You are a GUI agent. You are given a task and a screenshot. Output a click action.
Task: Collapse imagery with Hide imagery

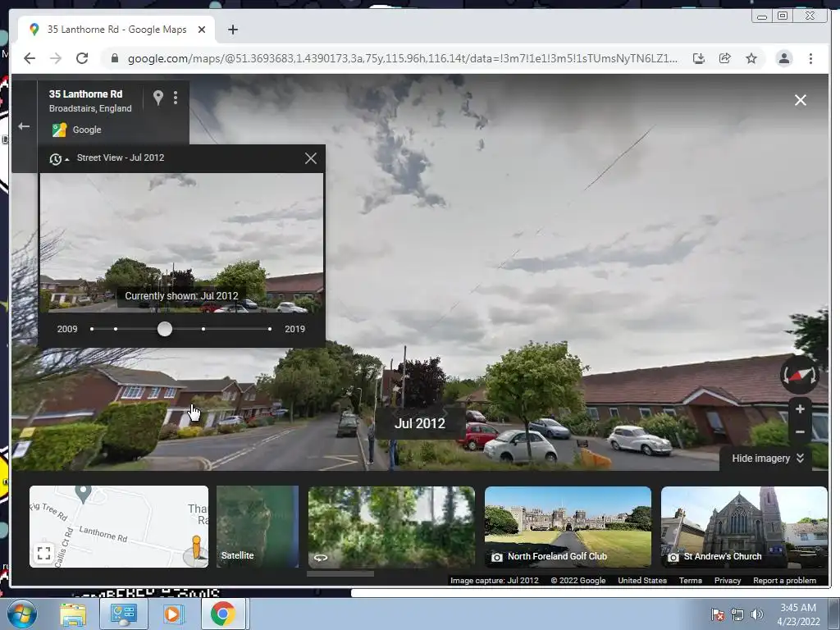pyautogui.click(x=768, y=458)
